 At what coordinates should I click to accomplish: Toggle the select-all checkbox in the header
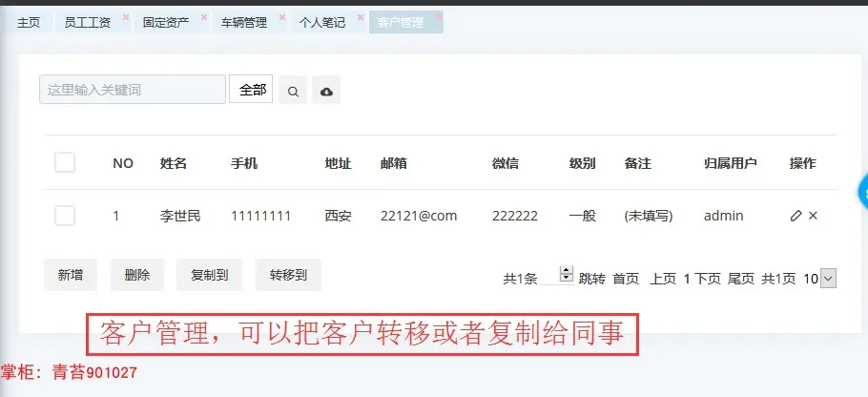point(65,163)
